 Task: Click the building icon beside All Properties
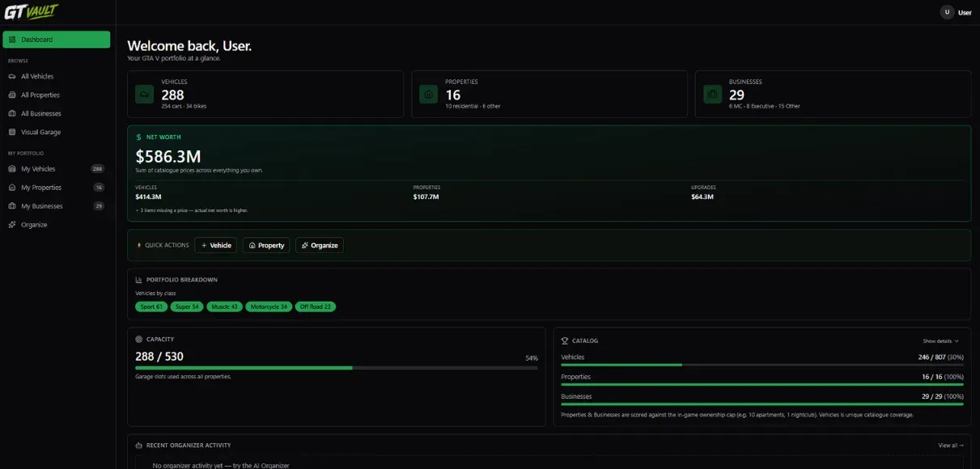[12, 95]
